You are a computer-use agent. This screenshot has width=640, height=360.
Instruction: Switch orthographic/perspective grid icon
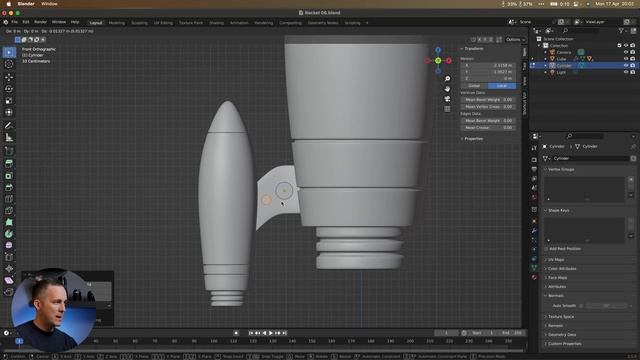[x=447, y=109]
